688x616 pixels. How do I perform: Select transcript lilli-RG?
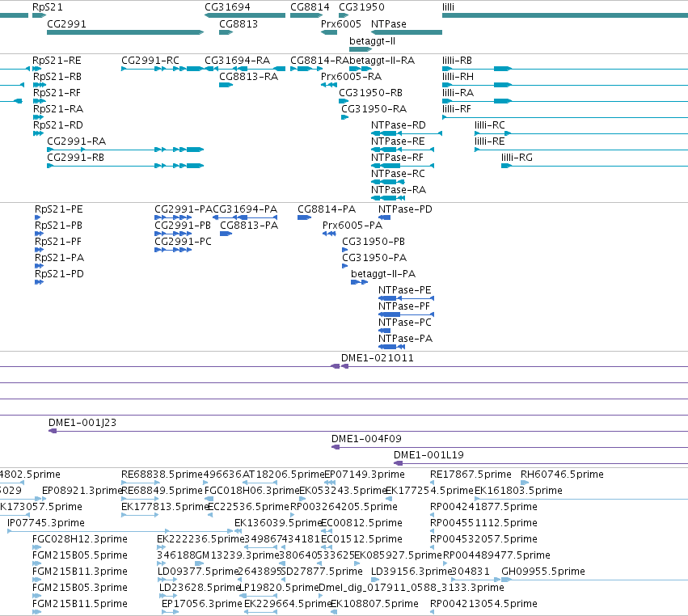tap(517, 158)
